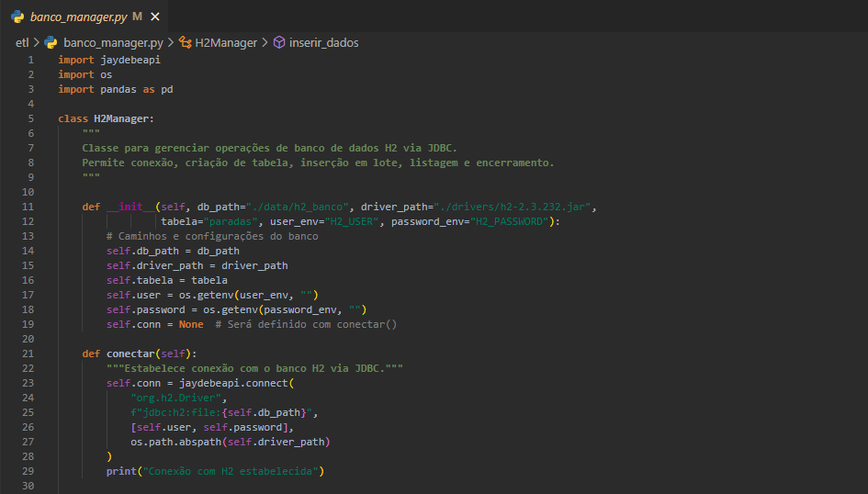Click the Python file icon in the tab

[17, 17]
